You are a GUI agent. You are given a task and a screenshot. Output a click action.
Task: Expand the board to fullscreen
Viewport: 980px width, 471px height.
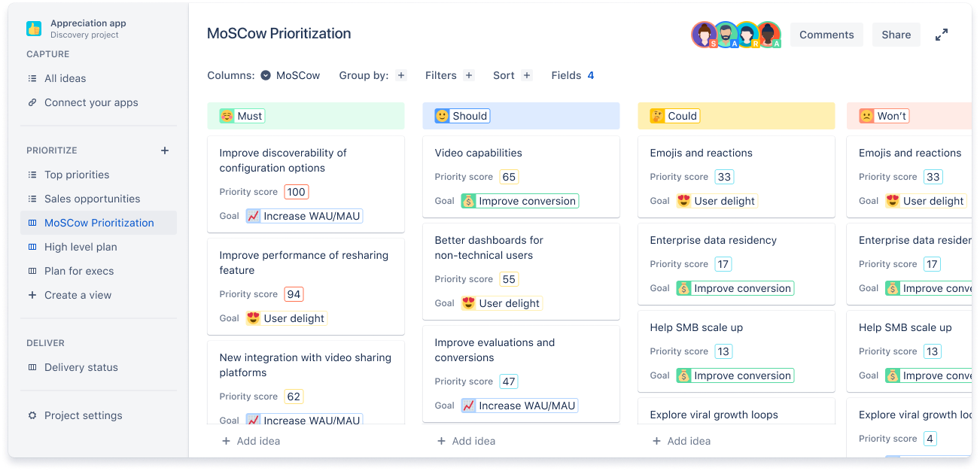(x=942, y=34)
